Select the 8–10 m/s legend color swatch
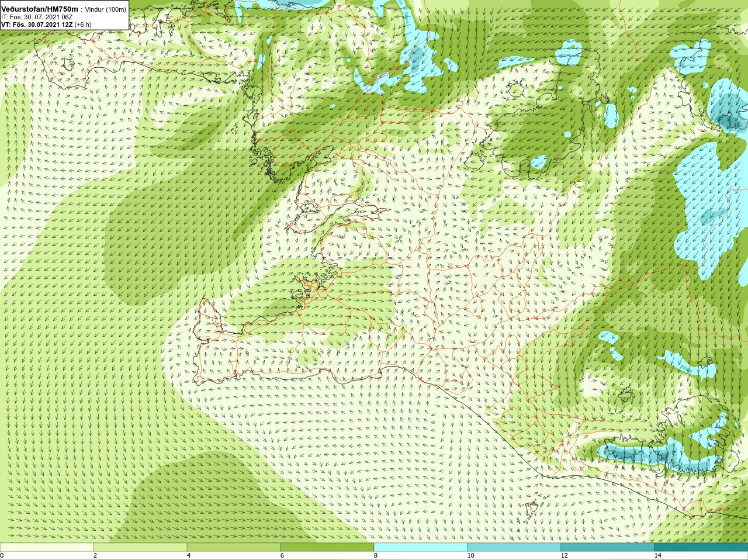Image resolution: width=748 pixels, height=560 pixels. 421,547
